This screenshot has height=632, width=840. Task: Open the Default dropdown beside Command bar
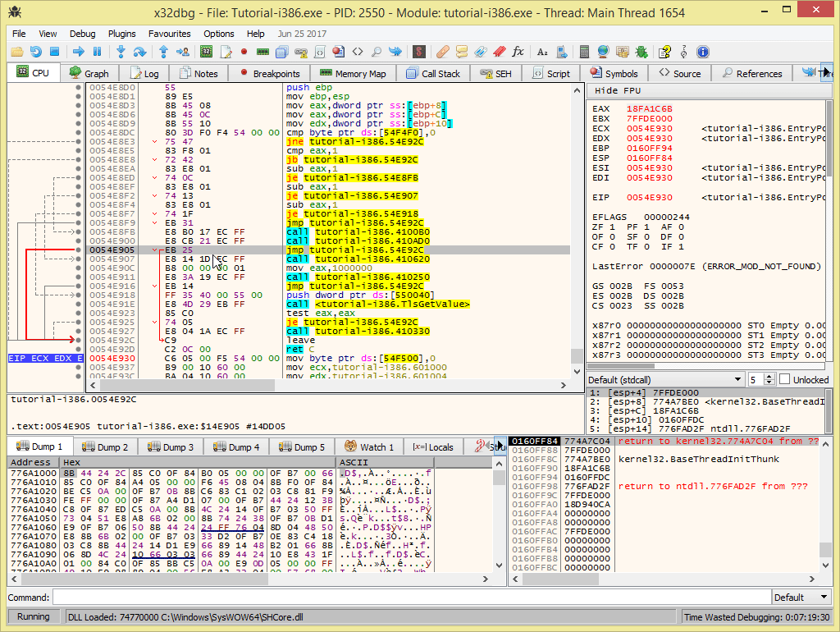[x=801, y=597]
